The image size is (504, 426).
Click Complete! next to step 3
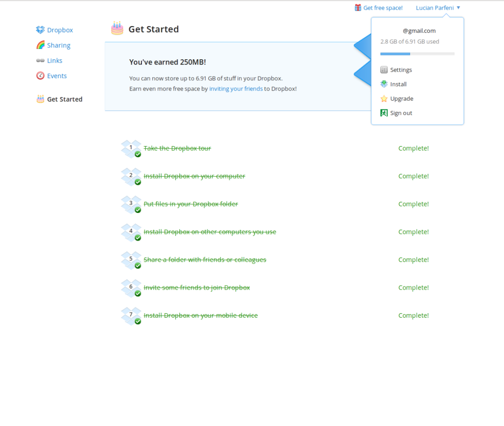tap(413, 204)
